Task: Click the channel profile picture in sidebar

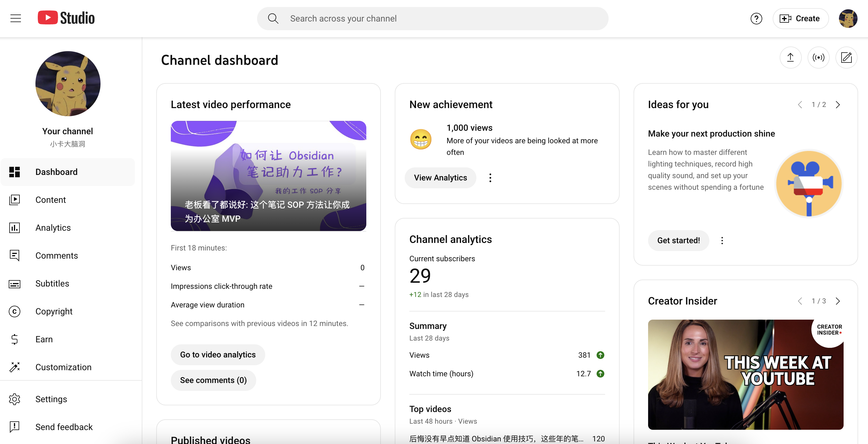Action: 68,84
